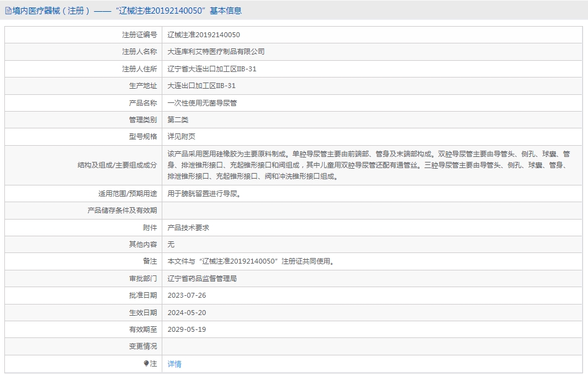588x374 pixels.
Task: Select 产品技术要求 in the 附件 row
Action: point(188,228)
